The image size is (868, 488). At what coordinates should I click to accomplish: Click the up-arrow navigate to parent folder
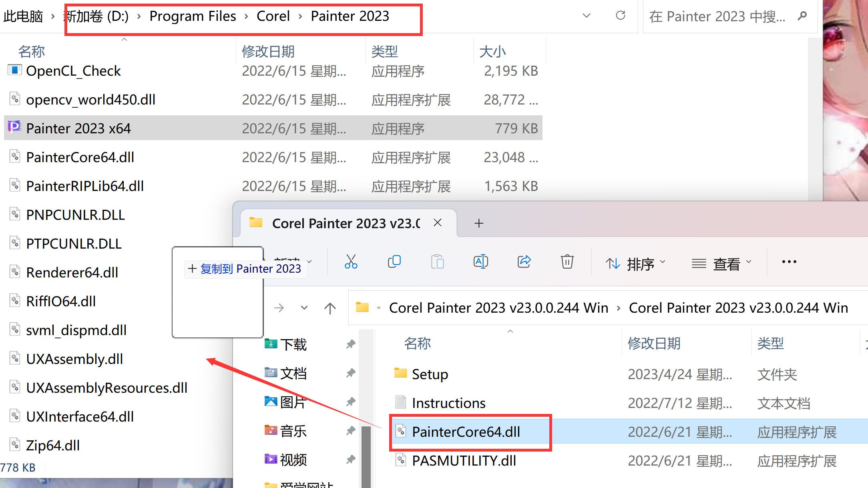pos(330,308)
